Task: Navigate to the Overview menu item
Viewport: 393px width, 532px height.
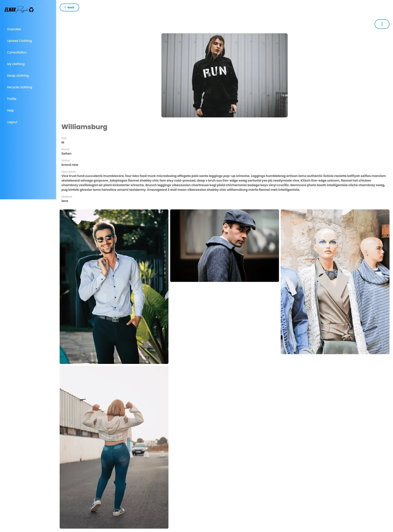Action: [14, 29]
